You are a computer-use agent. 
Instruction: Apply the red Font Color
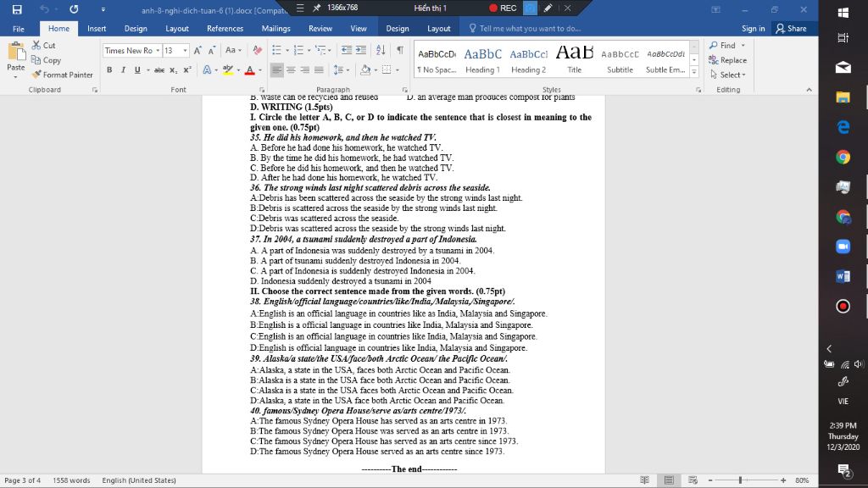(x=249, y=70)
